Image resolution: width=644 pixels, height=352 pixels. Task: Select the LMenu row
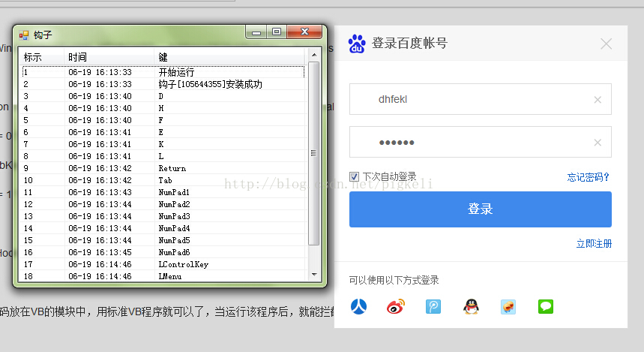tap(163, 276)
